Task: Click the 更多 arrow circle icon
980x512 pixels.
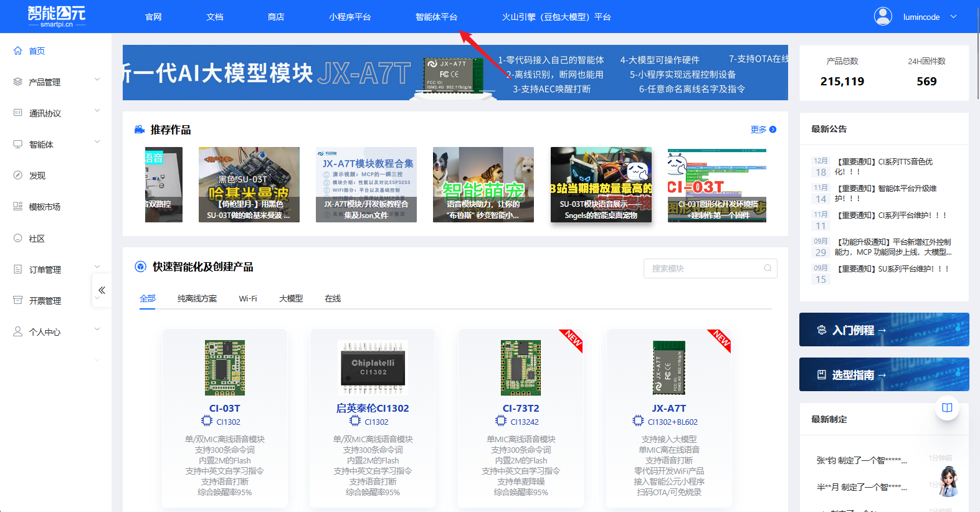Action: pyautogui.click(x=773, y=130)
